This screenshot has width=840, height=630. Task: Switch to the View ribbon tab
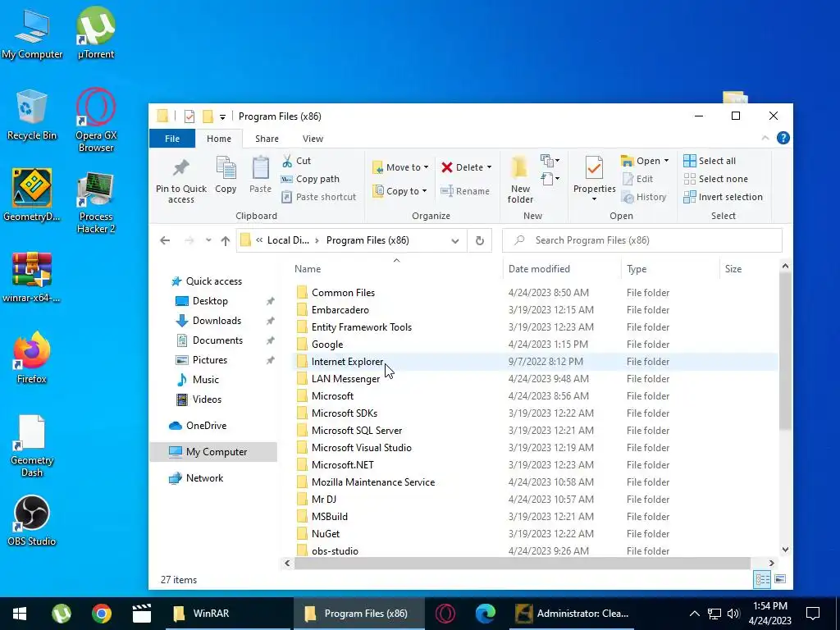[x=313, y=139]
